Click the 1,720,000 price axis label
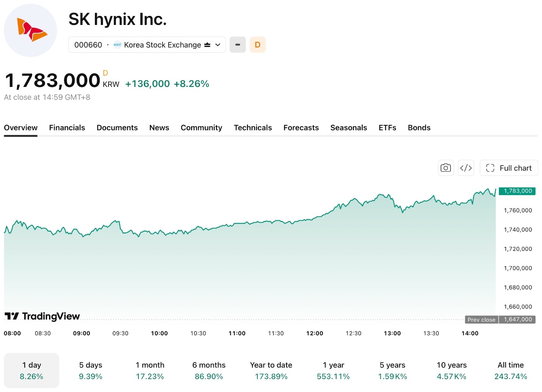 (518, 249)
